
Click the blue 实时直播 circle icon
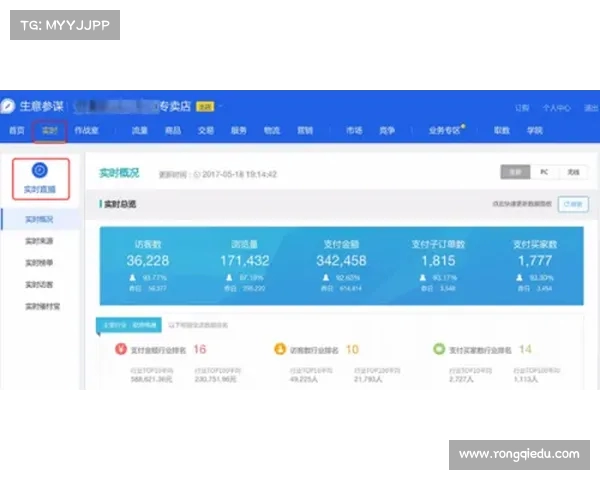pos(40,171)
